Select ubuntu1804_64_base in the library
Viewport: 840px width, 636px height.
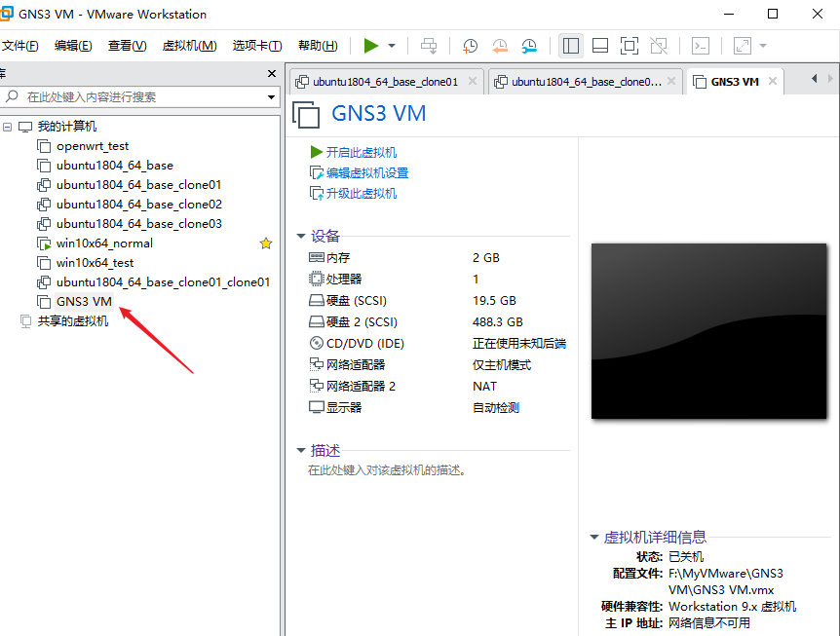click(115, 166)
